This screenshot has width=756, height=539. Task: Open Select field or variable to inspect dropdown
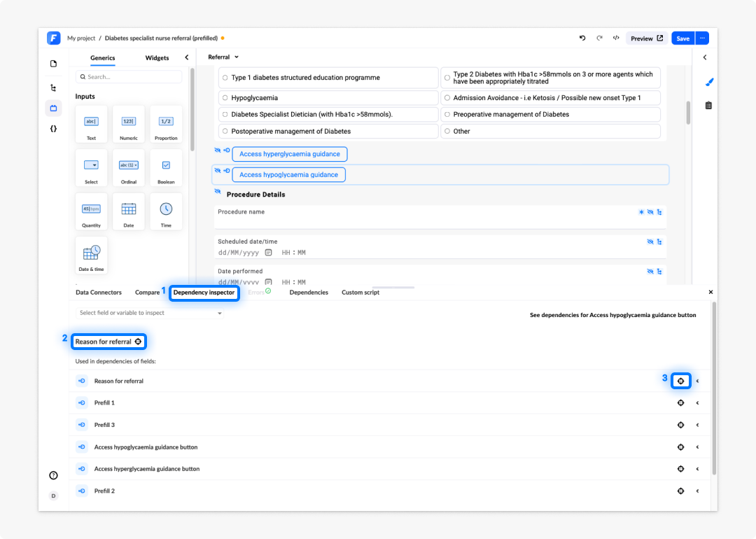(x=150, y=314)
